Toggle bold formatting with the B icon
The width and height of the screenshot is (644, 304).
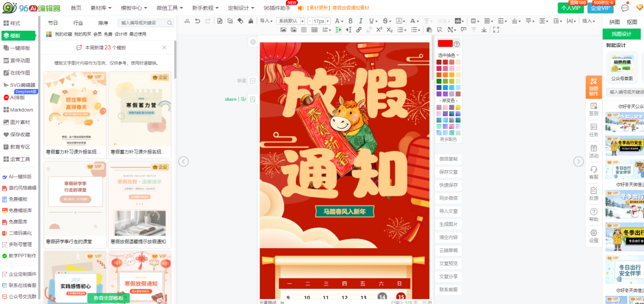click(350, 21)
